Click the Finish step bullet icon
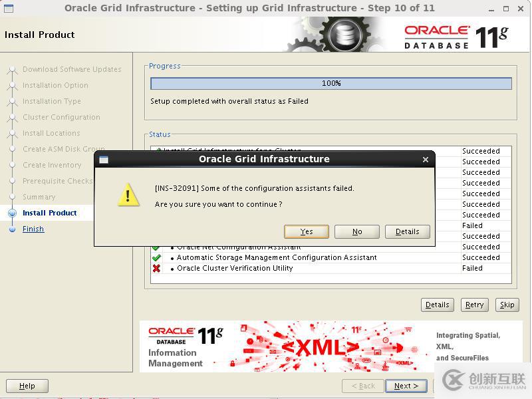The width and height of the screenshot is (532, 399). [13, 229]
